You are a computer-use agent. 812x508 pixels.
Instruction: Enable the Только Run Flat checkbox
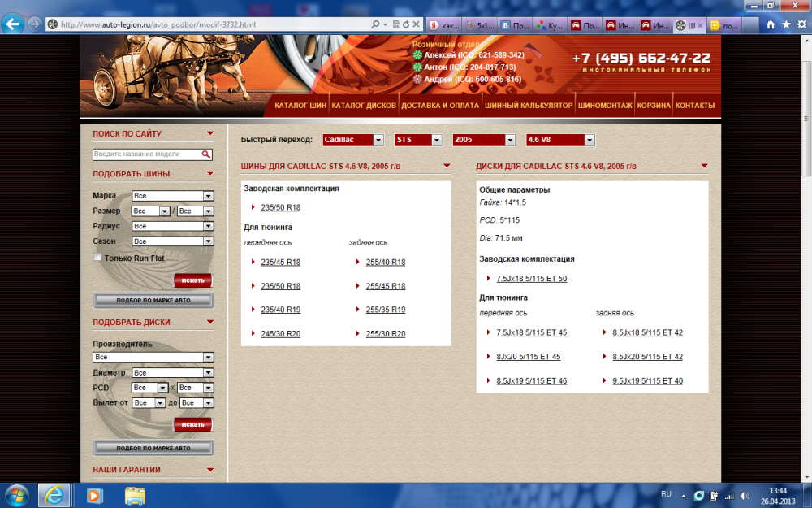point(98,258)
